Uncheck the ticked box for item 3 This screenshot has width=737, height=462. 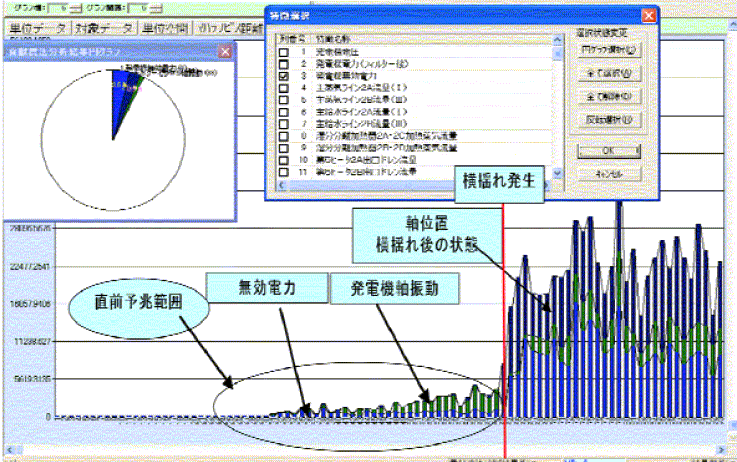(283, 76)
